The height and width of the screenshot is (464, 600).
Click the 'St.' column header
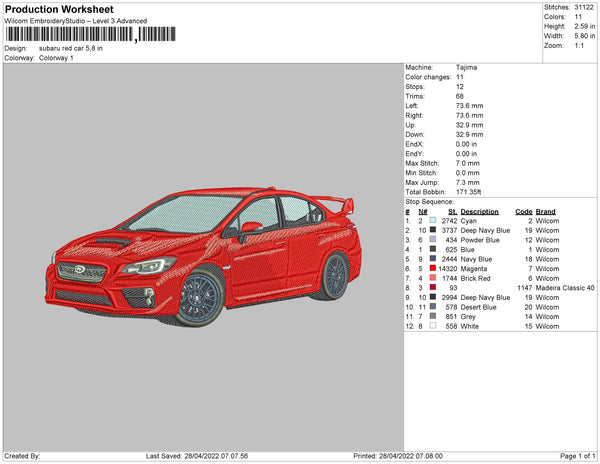pyautogui.click(x=453, y=212)
